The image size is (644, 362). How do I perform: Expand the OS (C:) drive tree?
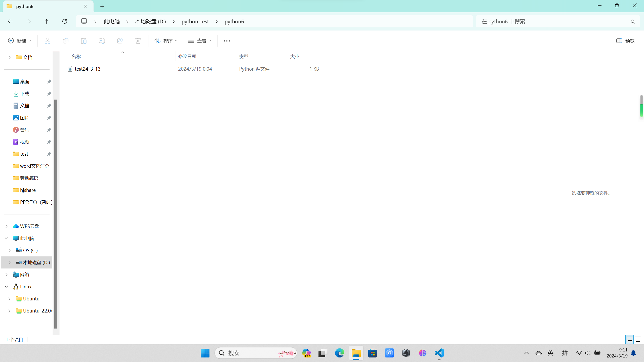tap(10, 250)
